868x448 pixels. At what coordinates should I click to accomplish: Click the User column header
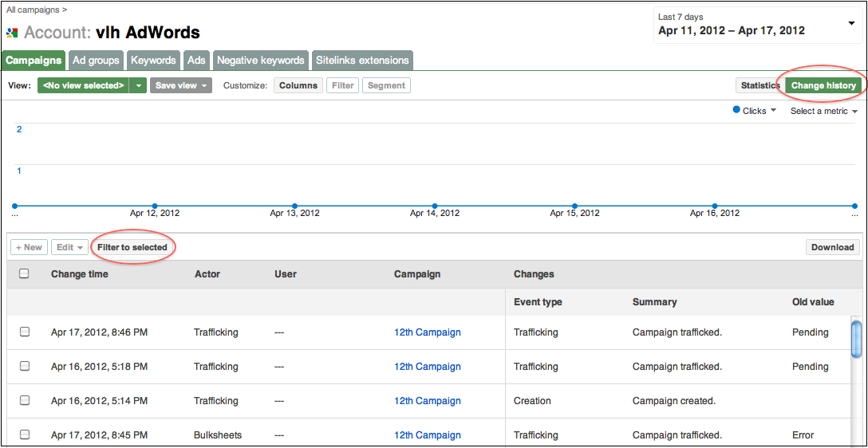[x=285, y=273]
